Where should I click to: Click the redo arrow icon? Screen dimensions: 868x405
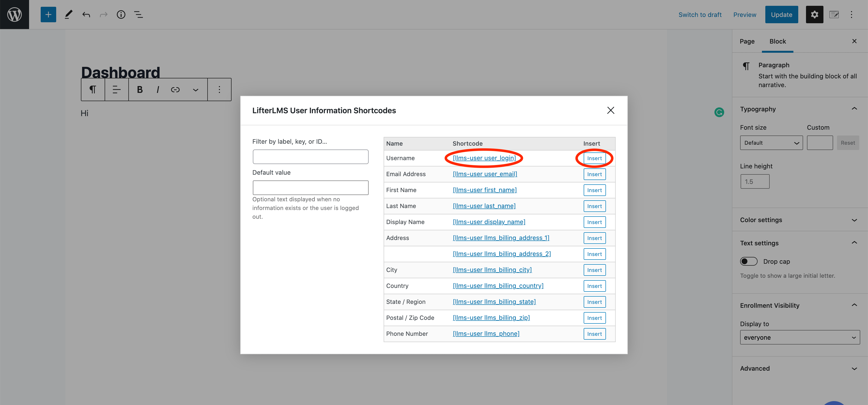104,15
